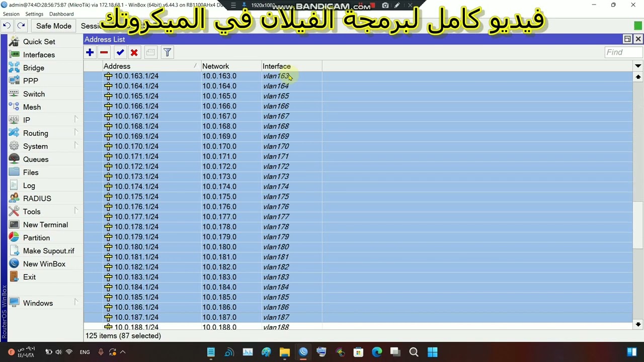Sort by the Network column header

[x=231, y=66]
